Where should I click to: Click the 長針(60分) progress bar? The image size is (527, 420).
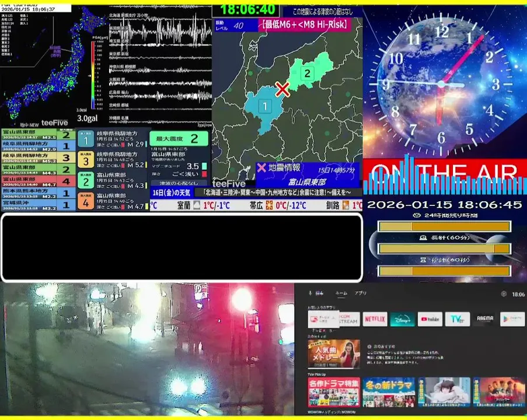[x=444, y=249]
